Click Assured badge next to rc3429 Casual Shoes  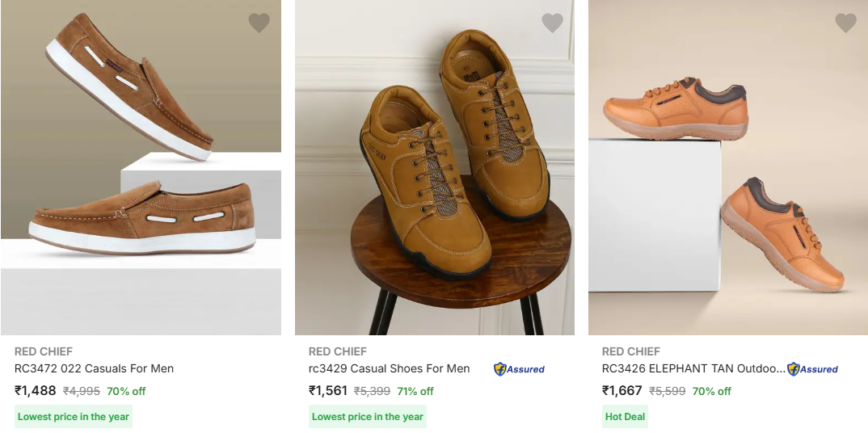pyautogui.click(x=520, y=369)
